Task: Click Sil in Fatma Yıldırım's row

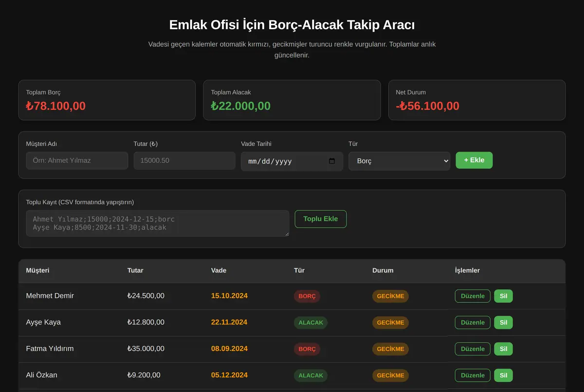Action: [x=503, y=349]
